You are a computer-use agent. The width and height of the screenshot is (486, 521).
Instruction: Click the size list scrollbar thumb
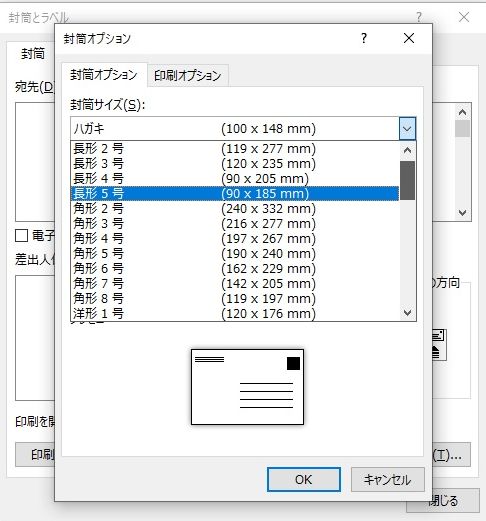tap(407, 180)
